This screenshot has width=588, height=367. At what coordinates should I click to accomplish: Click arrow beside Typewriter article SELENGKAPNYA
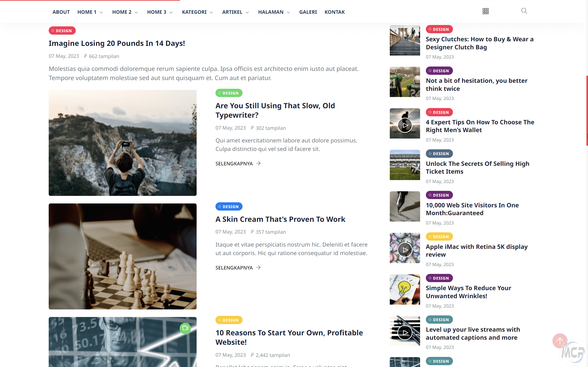click(258, 163)
